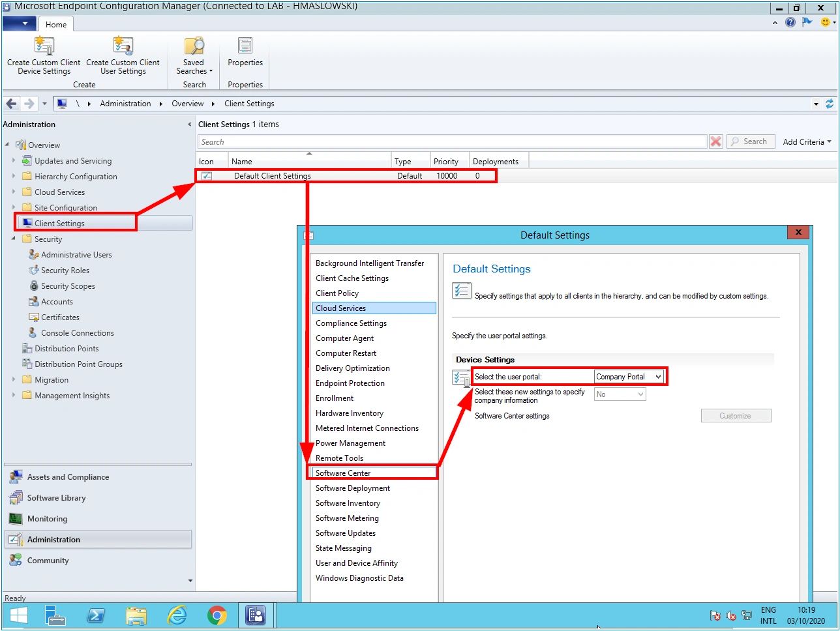The height and width of the screenshot is (631, 840).
Task: Open Hardware Inventory settings category
Action: 350,413
